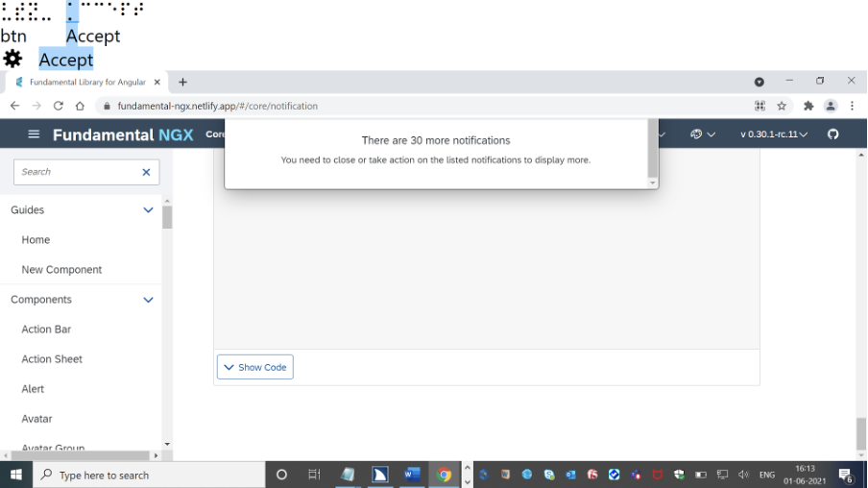Go back using browser back arrow
Viewport: 868px width, 488px height.
pyautogui.click(x=15, y=106)
